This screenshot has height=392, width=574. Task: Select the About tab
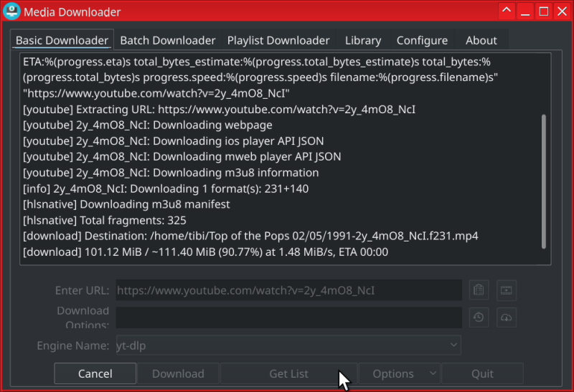pyautogui.click(x=481, y=40)
